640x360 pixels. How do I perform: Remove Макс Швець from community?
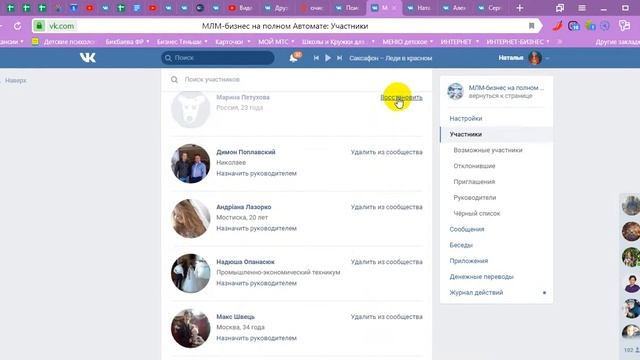387,317
